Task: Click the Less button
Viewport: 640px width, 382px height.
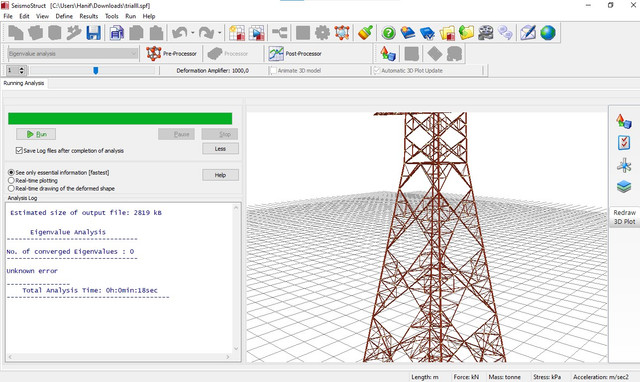Action: (220, 149)
